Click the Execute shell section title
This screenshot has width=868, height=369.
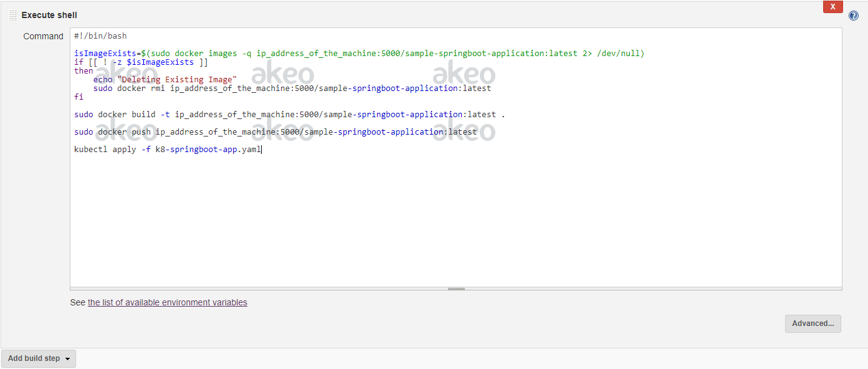tap(49, 15)
